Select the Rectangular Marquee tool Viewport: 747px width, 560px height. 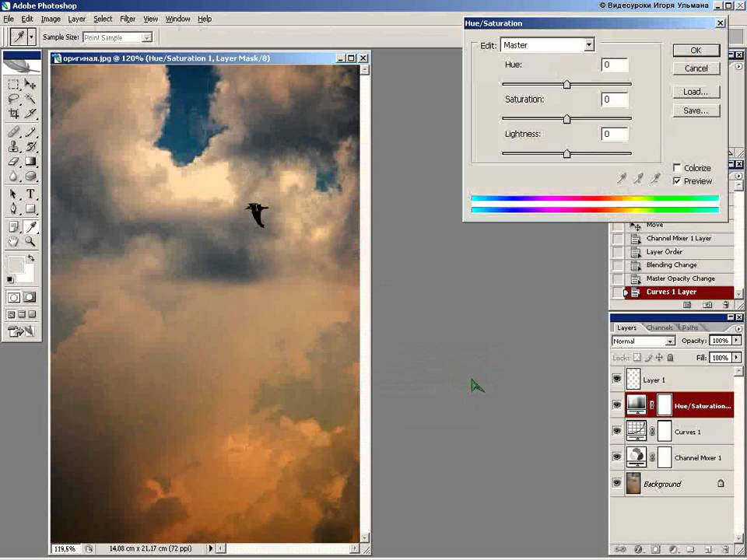(13, 85)
